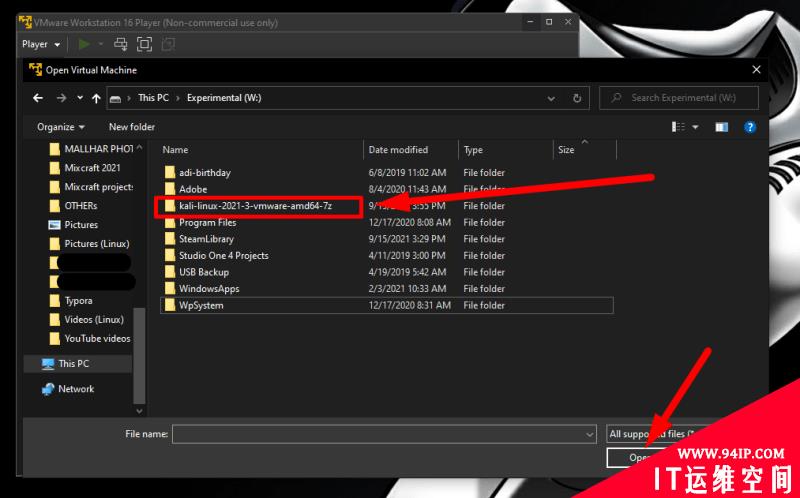The image size is (800, 498).
Task: Select the SteamLibrary folder
Action: point(206,239)
